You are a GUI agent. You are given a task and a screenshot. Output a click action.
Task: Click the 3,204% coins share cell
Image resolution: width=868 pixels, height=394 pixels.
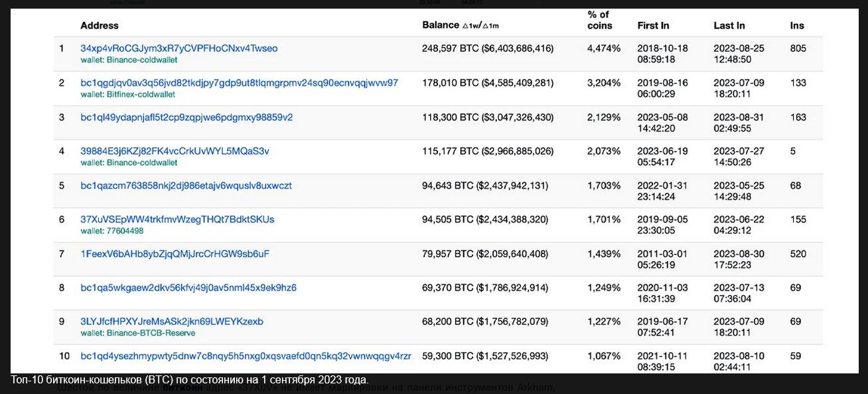coord(604,83)
